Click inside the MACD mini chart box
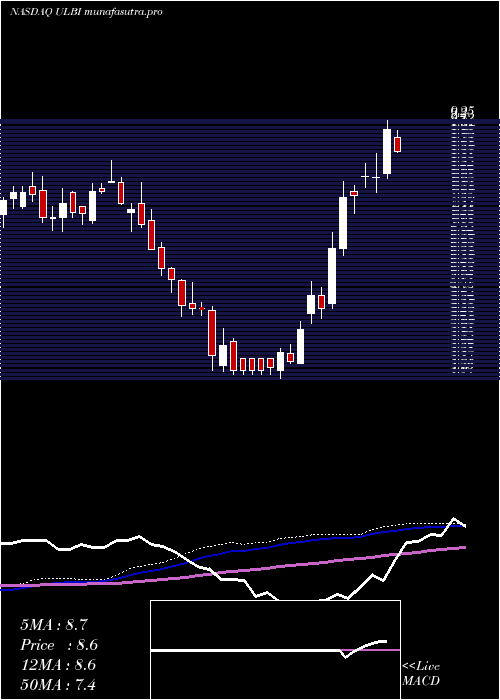500x700 pixels. (x=275, y=650)
